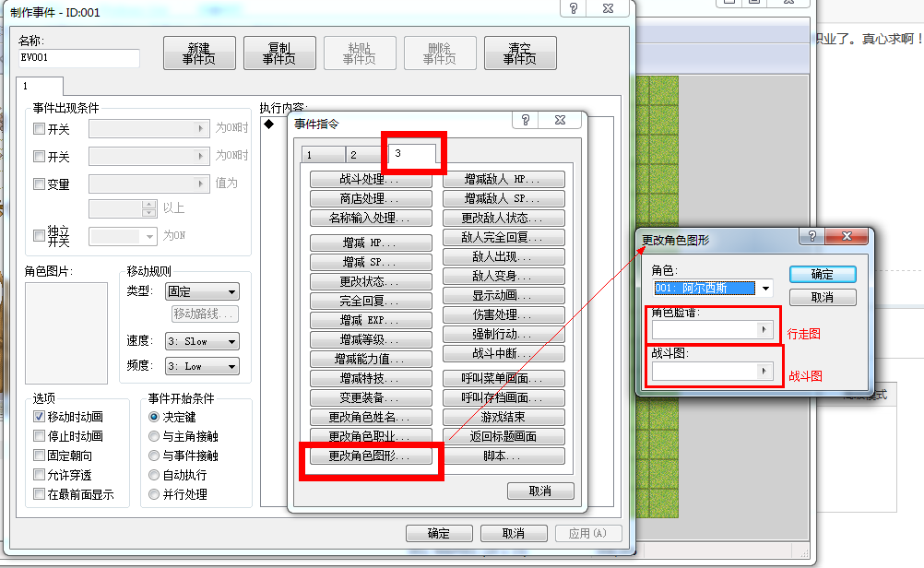Click 增减敌人 HP command button
924x568 pixels.
(x=503, y=179)
